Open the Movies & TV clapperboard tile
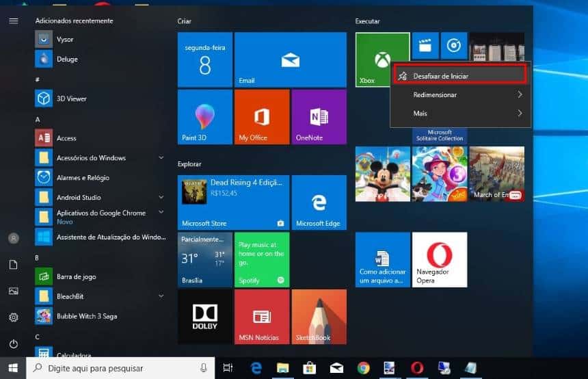 coord(425,46)
